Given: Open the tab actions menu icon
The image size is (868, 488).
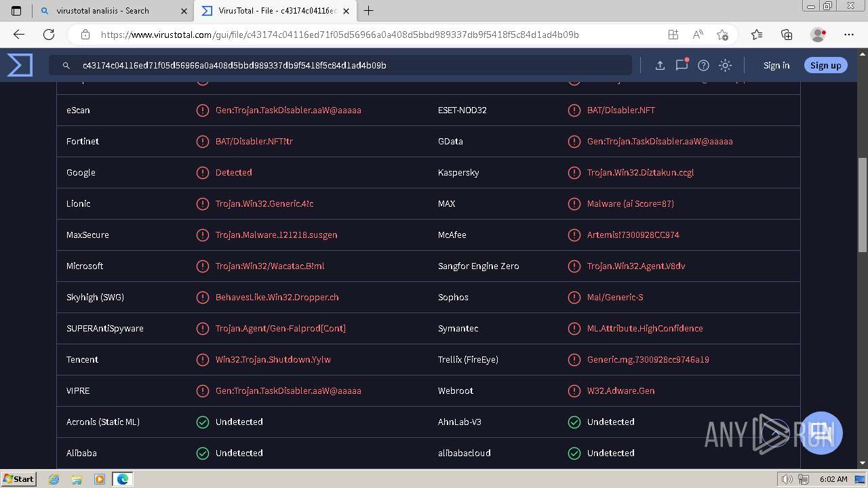Looking at the screenshot, I should pos(16,11).
